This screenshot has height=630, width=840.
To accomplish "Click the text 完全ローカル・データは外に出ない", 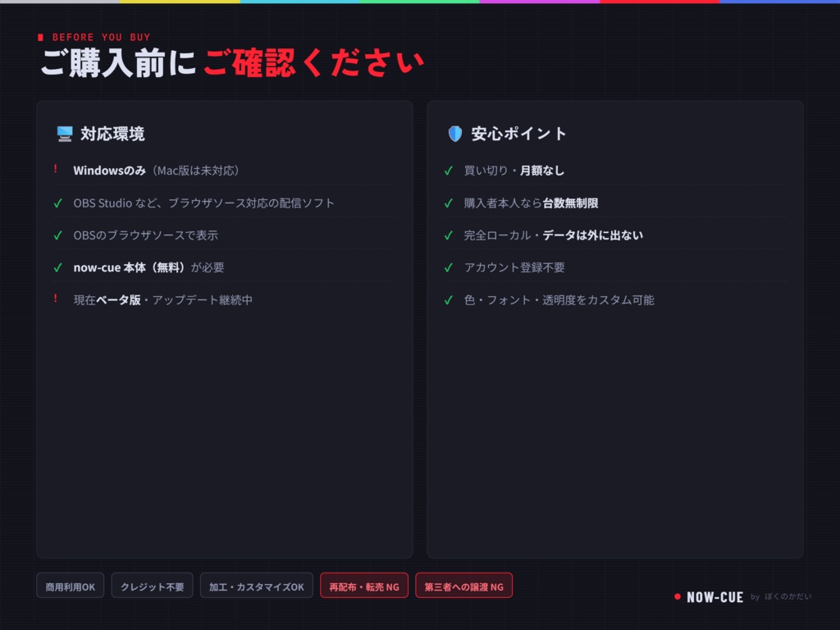I will (x=554, y=235).
